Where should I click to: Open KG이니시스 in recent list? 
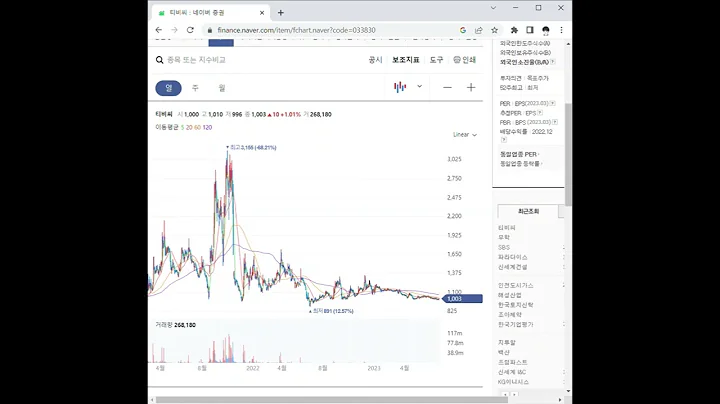(x=513, y=382)
